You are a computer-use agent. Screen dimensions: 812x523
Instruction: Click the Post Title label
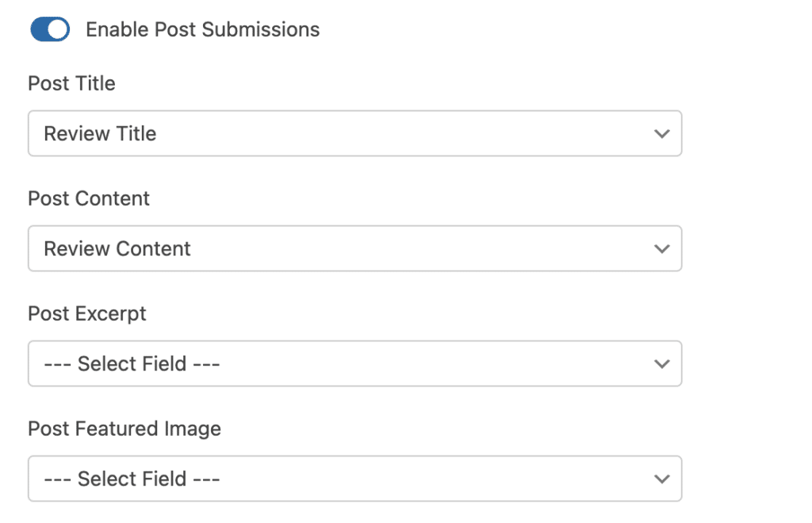pos(71,83)
